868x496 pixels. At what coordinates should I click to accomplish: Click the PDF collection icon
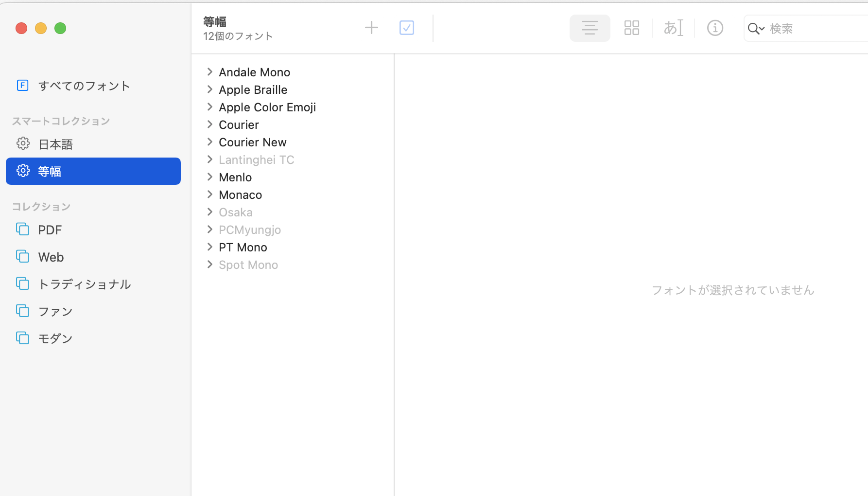[22, 229]
